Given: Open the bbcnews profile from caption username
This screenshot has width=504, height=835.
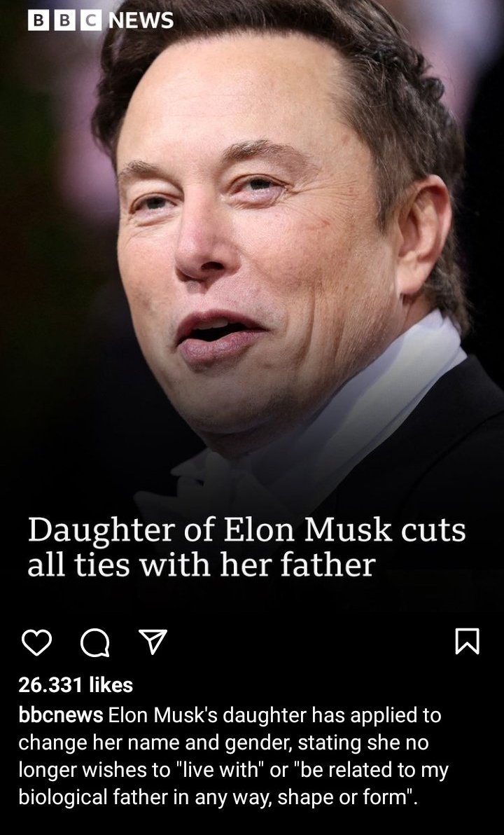Looking at the screenshot, I should click(61, 715).
